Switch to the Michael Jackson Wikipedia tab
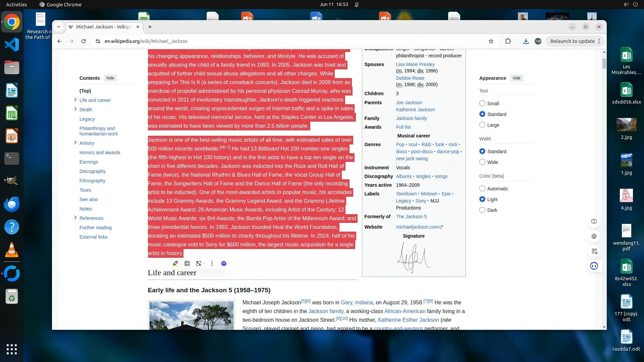 point(103,27)
